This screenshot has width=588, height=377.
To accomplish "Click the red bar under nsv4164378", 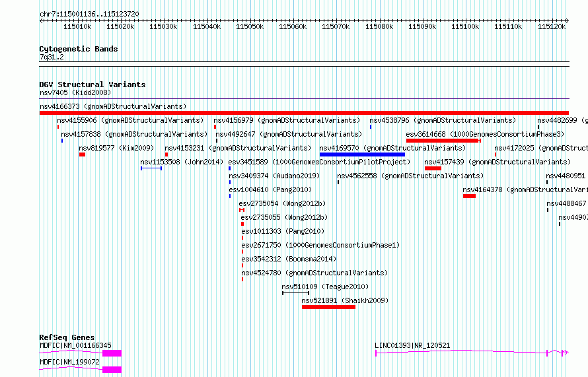I will click(x=469, y=196).
